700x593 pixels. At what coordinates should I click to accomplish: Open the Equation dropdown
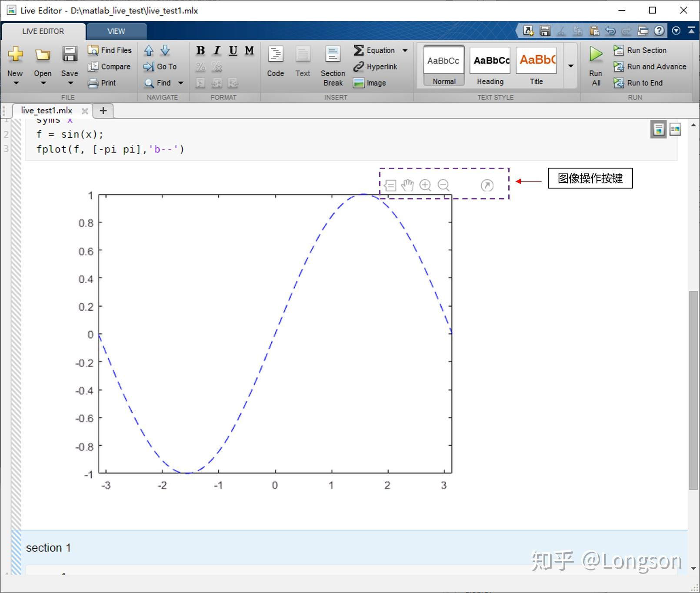coord(405,50)
